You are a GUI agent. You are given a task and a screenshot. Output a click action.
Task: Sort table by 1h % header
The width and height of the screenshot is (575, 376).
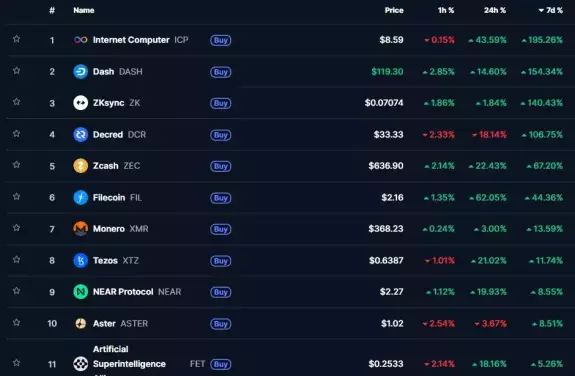[446, 10]
